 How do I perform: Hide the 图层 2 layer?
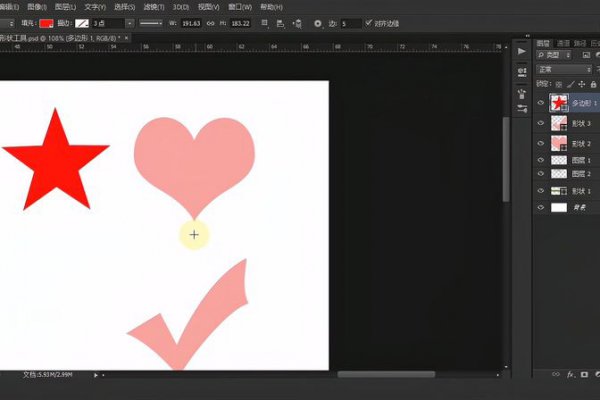click(541, 174)
